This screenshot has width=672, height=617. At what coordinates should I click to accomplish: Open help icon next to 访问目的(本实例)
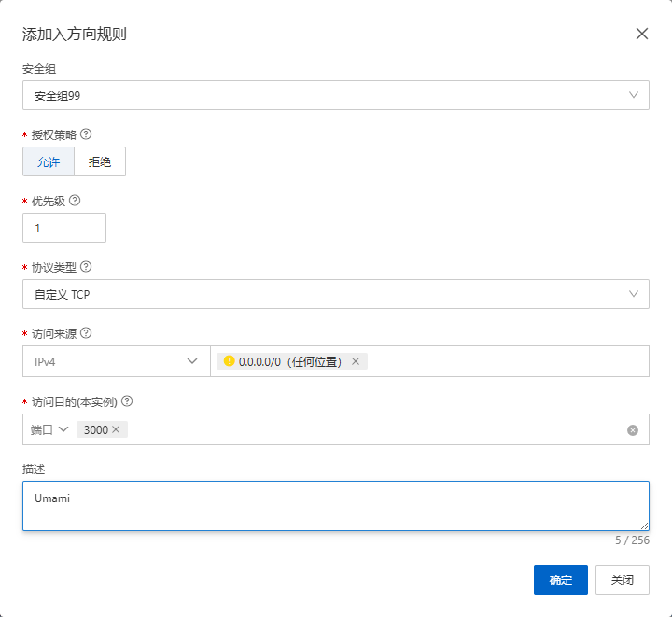[127, 401]
